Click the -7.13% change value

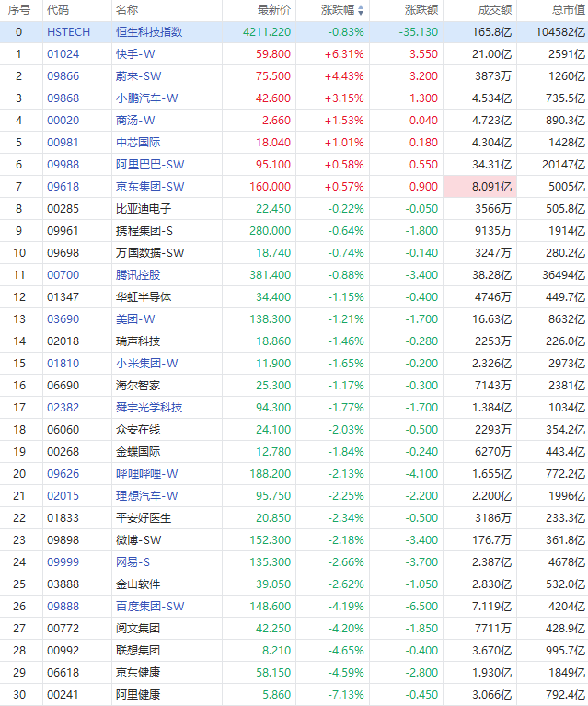point(346,694)
